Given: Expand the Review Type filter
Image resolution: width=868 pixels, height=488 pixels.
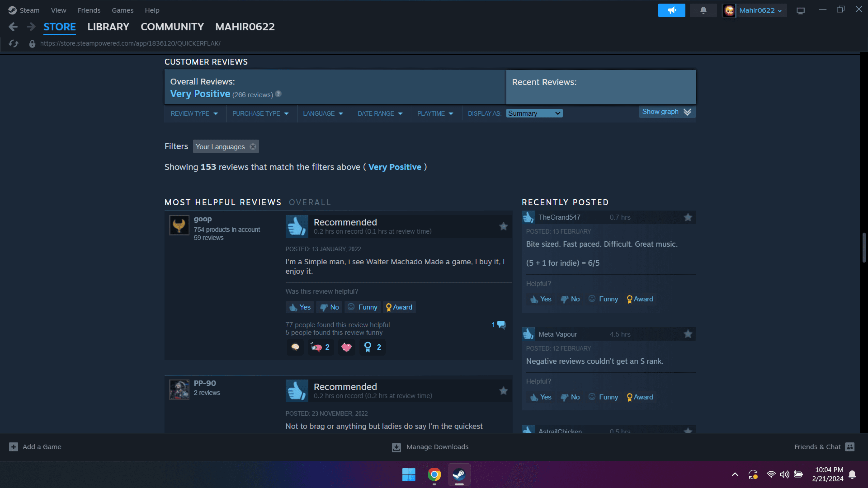Looking at the screenshot, I should [194, 114].
